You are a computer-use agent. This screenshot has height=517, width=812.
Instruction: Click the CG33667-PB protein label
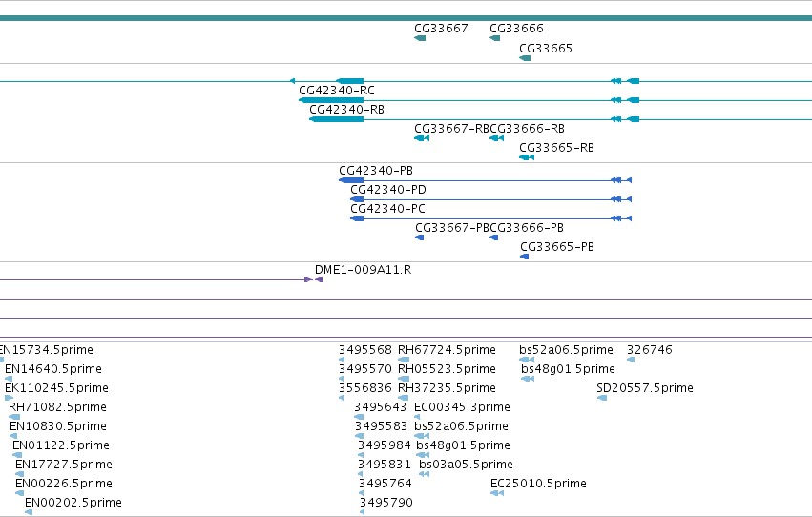click(452, 228)
